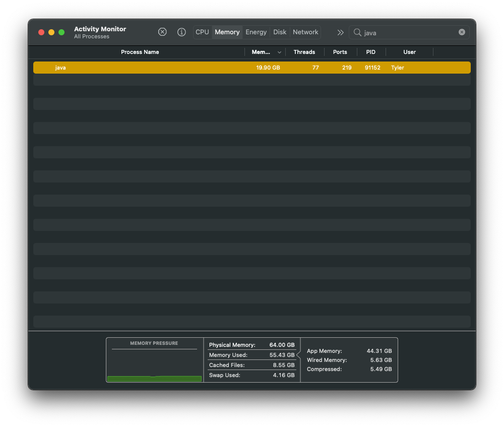Sort by the PID column header
This screenshot has width=504, height=427.
(371, 52)
